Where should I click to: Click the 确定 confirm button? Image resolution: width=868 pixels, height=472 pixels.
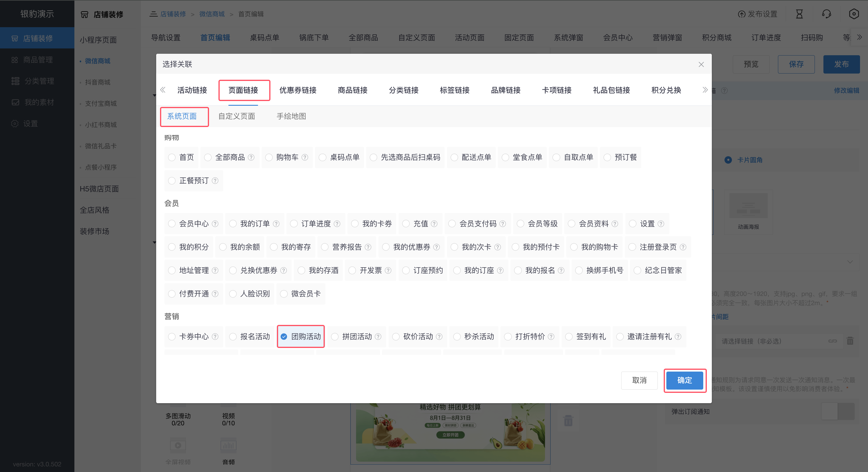pyautogui.click(x=685, y=380)
